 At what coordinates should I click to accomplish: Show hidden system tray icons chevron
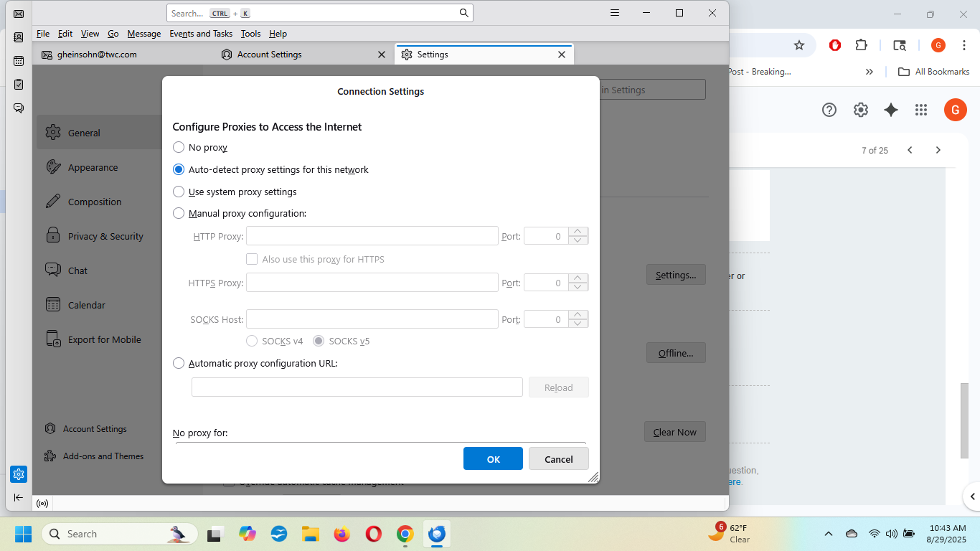coord(829,534)
